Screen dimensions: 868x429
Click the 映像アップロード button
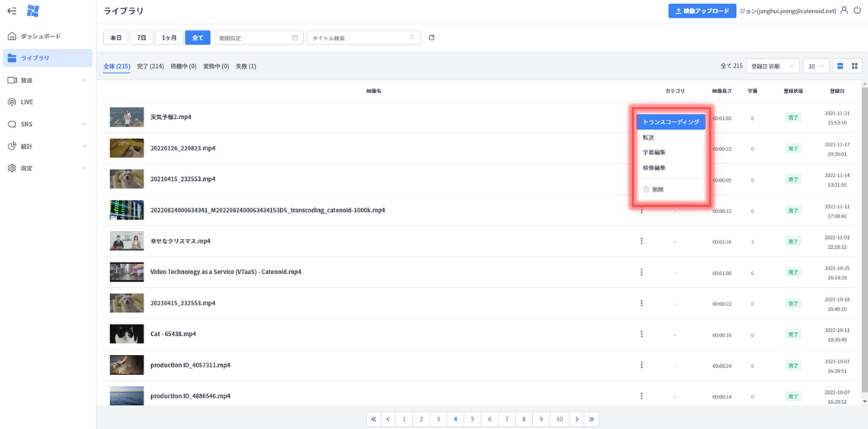[x=702, y=11]
